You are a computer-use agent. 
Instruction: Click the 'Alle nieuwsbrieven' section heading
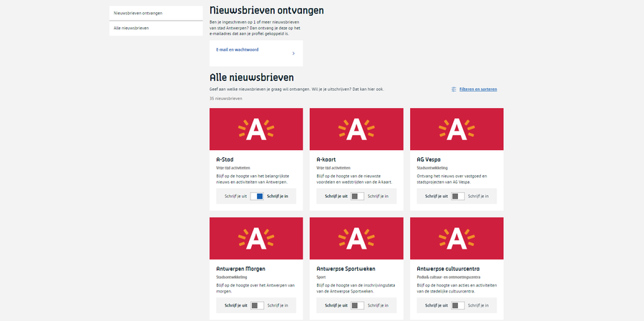(251, 77)
